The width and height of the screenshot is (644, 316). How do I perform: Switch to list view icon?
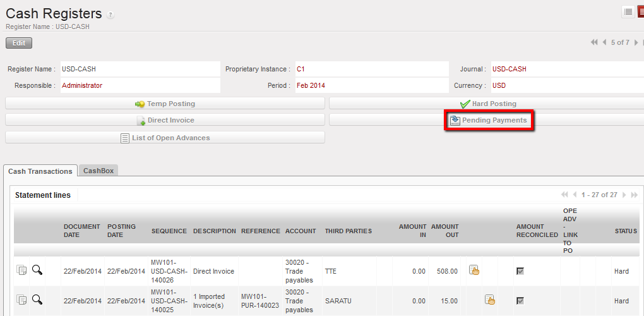click(628, 11)
